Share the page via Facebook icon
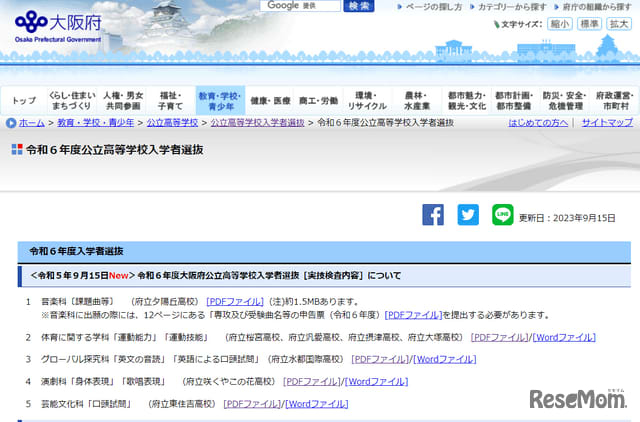The height and width of the screenshot is (422, 640). (433, 215)
